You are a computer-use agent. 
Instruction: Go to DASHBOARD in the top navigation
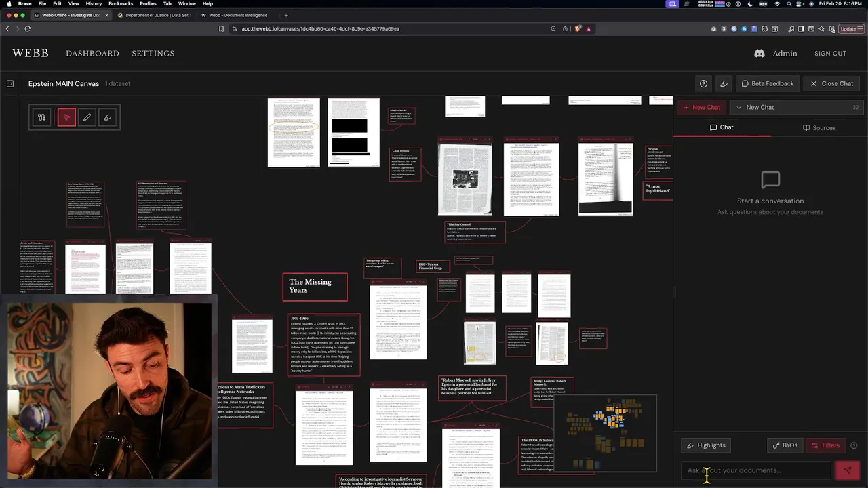[92, 53]
